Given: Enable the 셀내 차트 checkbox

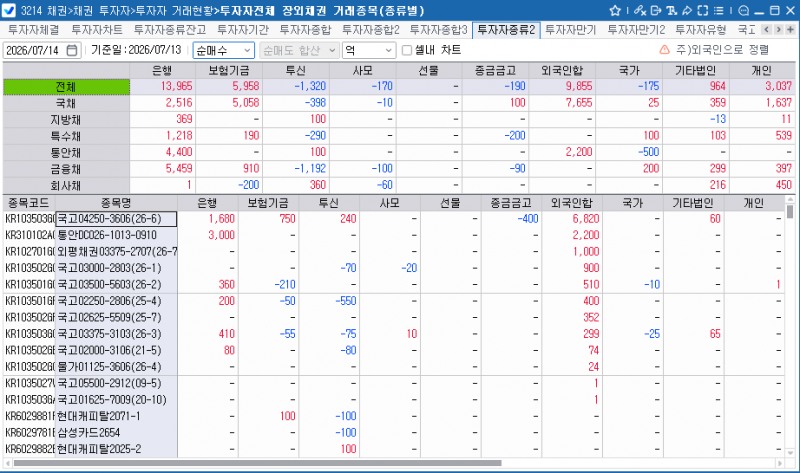Looking at the screenshot, I should coord(407,50).
